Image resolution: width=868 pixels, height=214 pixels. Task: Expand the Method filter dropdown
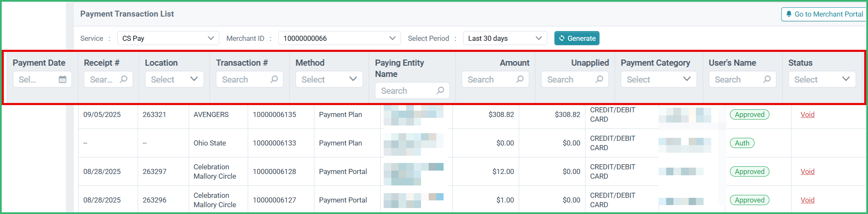(x=329, y=79)
